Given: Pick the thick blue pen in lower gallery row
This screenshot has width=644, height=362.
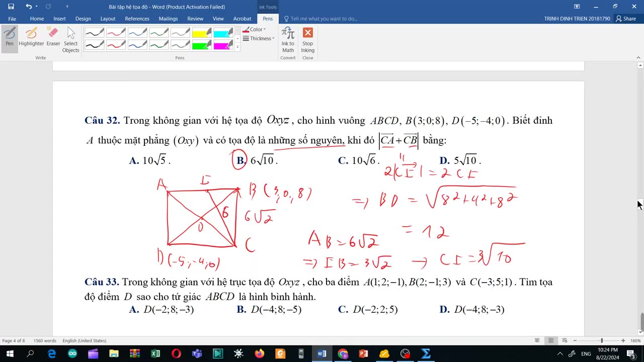Looking at the screenshot, I should (x=137, y=45).
